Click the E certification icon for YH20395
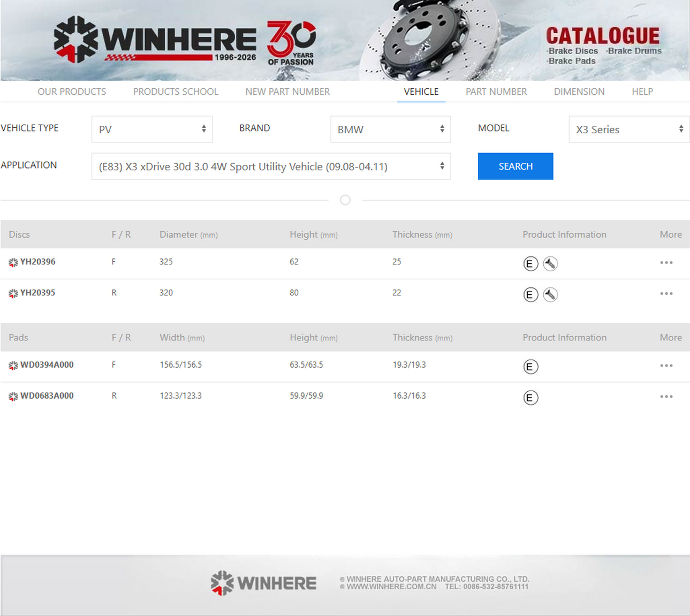Image resolution: width=690 pixels, height=616 pixels. [530, 294]
